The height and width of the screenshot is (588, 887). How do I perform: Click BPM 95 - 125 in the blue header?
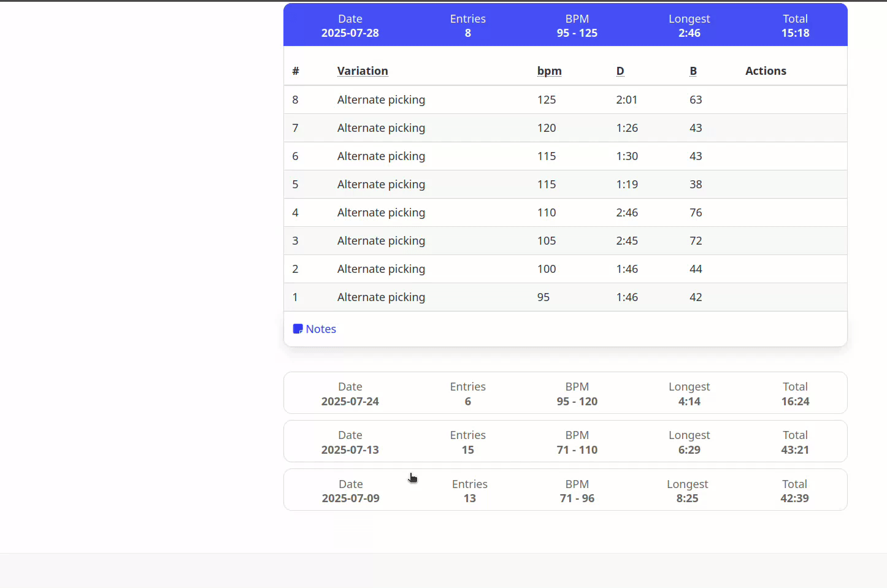point(577,33)
